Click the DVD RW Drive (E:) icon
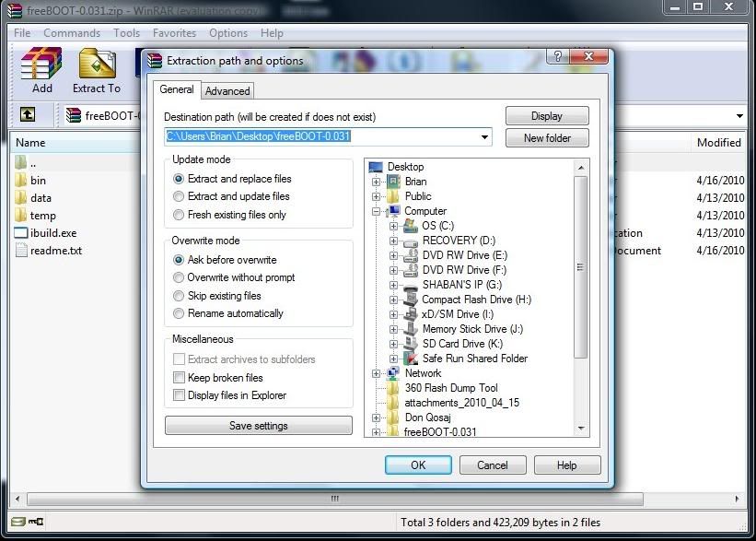This screenshot has height=541, width=756. pos(411,255)
